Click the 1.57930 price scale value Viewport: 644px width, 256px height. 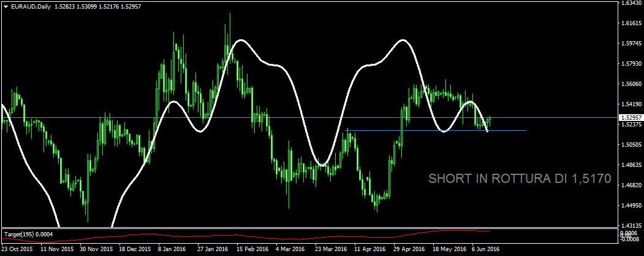(x=631, y=63)
